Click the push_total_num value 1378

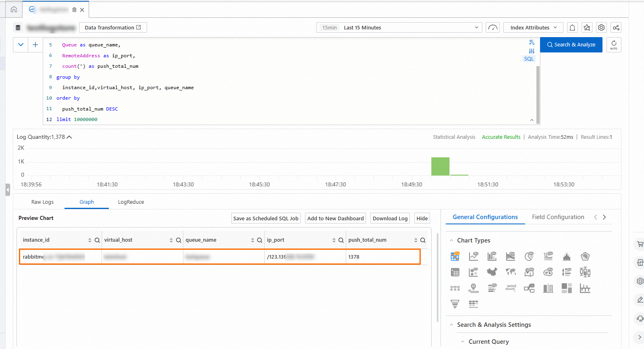354,257
